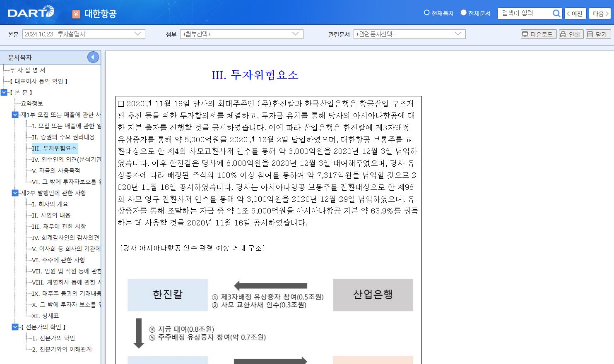
Task: Click text ③ 자금 대여(0.8조원)
Action: click(x=181, y=329)
